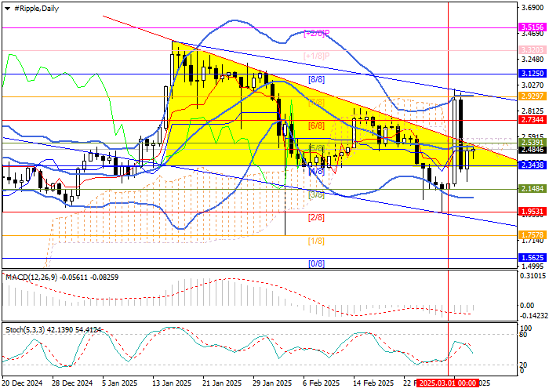549x392 pixels.
Task: Click the 3.2480 price axis value
Action: point(533,60)
